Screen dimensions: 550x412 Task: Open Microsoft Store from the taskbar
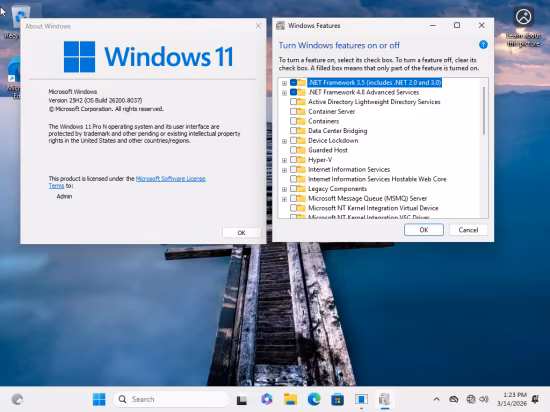click(x=337, y=399)
